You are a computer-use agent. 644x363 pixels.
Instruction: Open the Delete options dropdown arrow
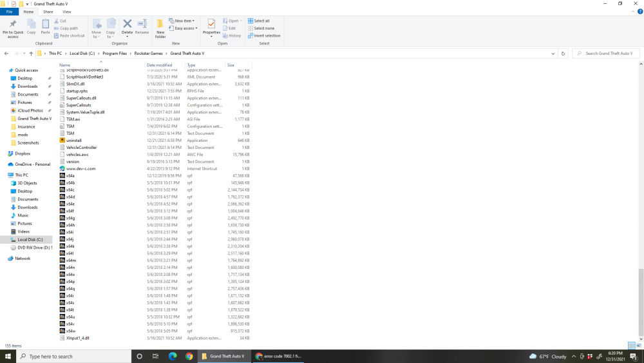point(128,36)
